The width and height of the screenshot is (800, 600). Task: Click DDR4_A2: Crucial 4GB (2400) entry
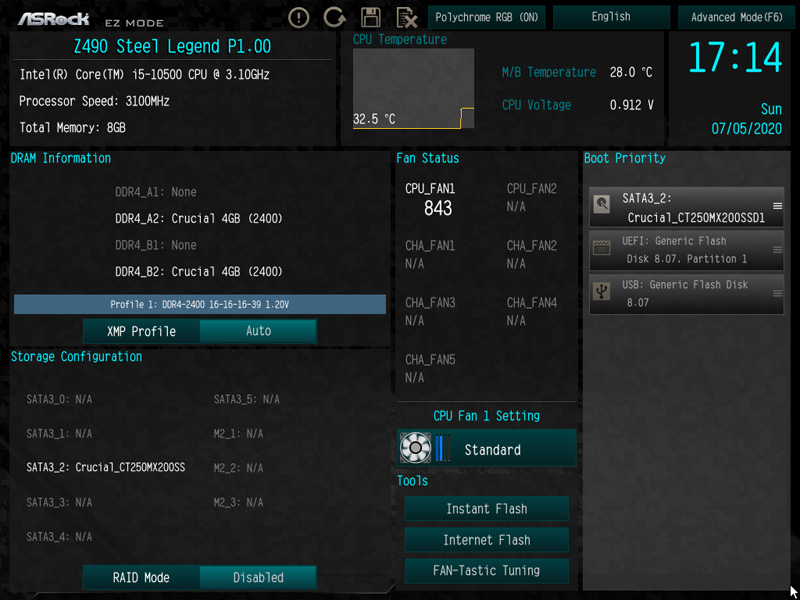199,218
